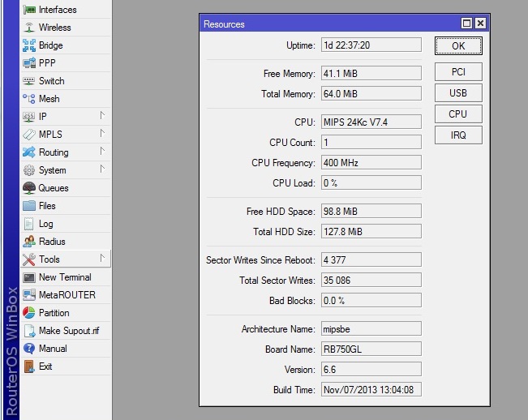Expand the IP submenu arrow

point(102,115)
